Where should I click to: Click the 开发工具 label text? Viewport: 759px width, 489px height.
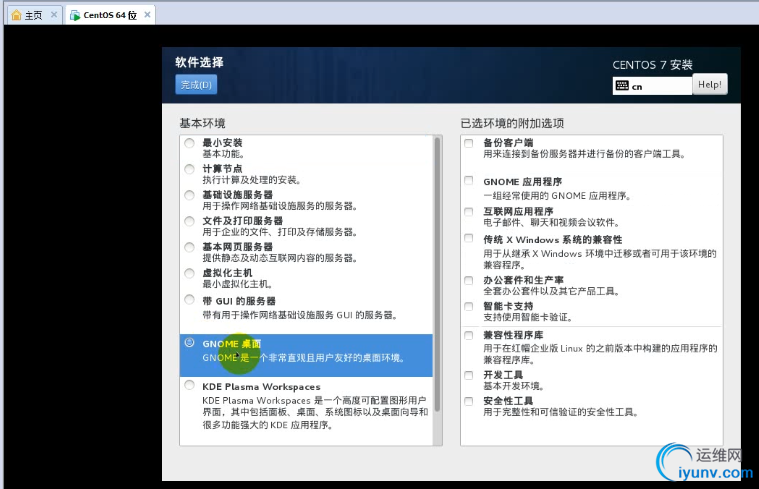[x=503, y=375]
